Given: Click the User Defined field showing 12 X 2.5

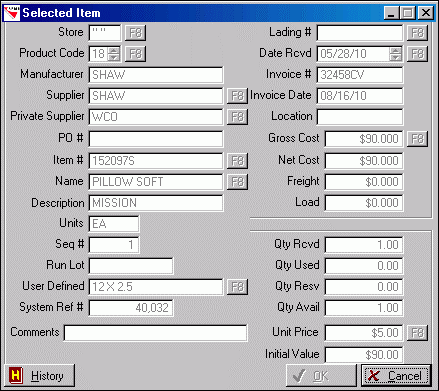Looking at the screenshot, I should [156, 287].
